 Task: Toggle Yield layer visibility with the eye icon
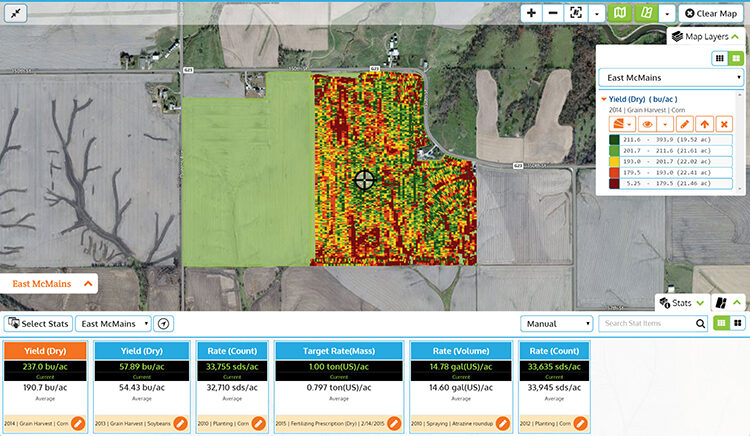(x=646, y=122)
